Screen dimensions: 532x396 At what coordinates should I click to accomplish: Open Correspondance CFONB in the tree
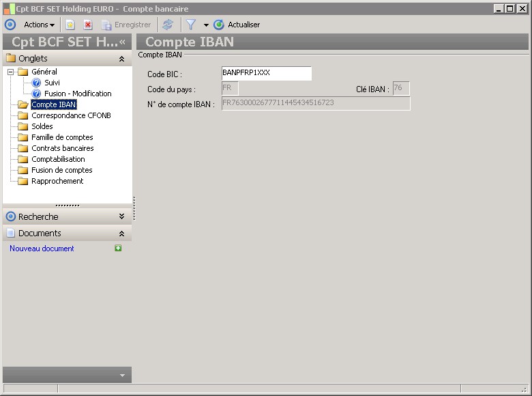[71, 115]
